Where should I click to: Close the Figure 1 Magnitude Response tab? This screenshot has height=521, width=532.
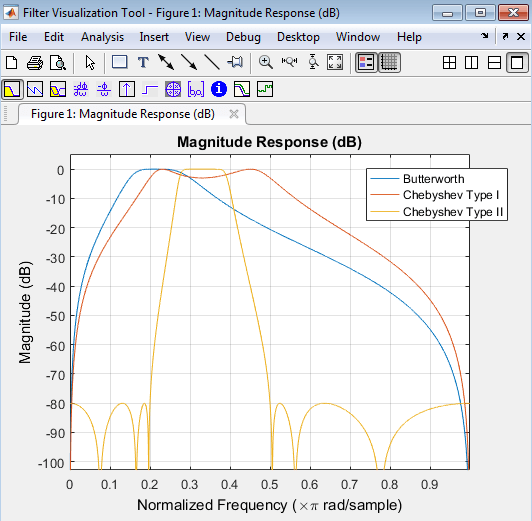pyautogui.click(x=234, y=114)
